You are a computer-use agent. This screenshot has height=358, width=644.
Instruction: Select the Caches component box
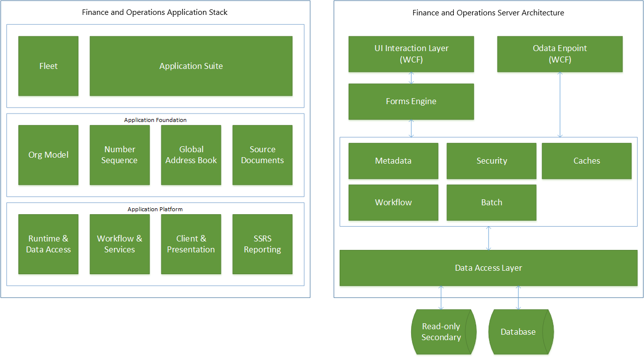[586, 161]
